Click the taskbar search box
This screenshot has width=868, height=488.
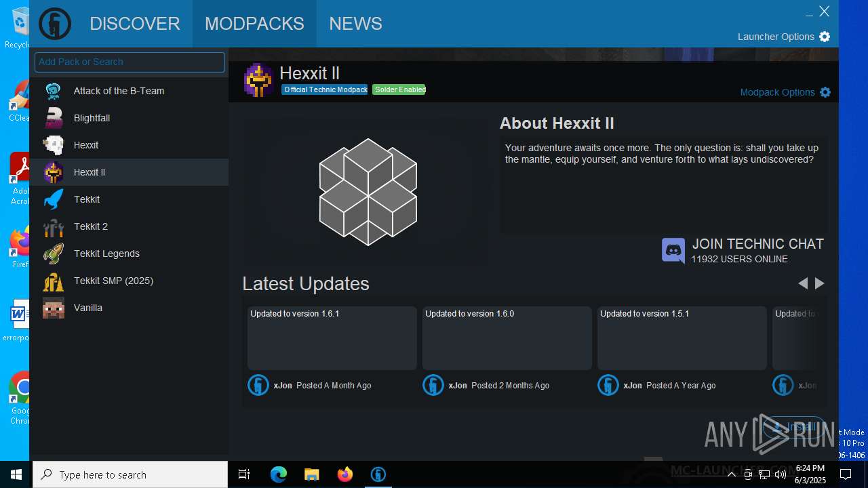[x=130, y=474]
